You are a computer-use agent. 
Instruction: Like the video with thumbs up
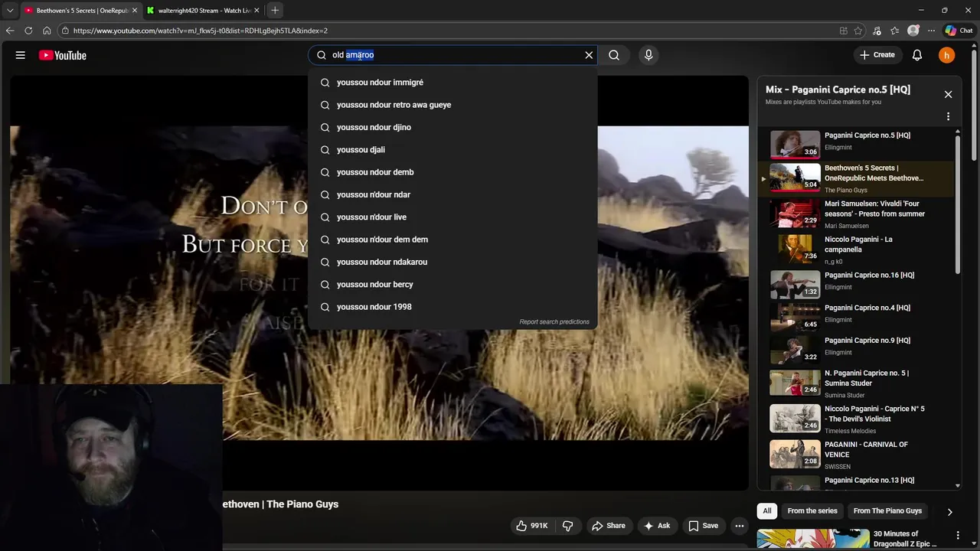pyautogui.click(x=532, y=526)
